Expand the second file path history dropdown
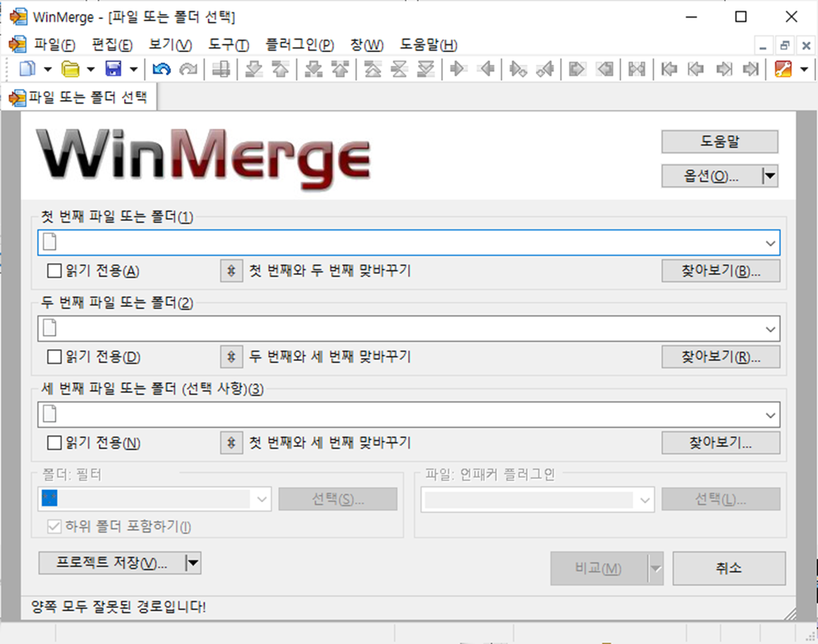 [770, 329]
